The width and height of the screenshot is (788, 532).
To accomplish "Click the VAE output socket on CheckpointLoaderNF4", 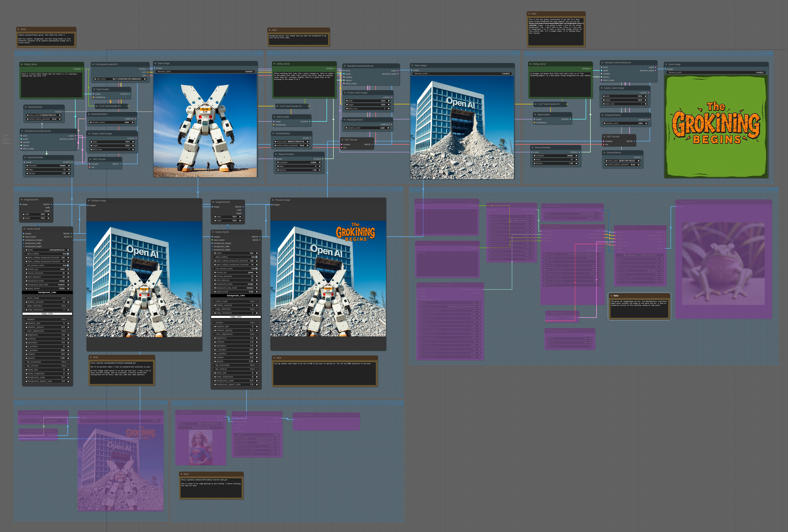I will point(148,76).
